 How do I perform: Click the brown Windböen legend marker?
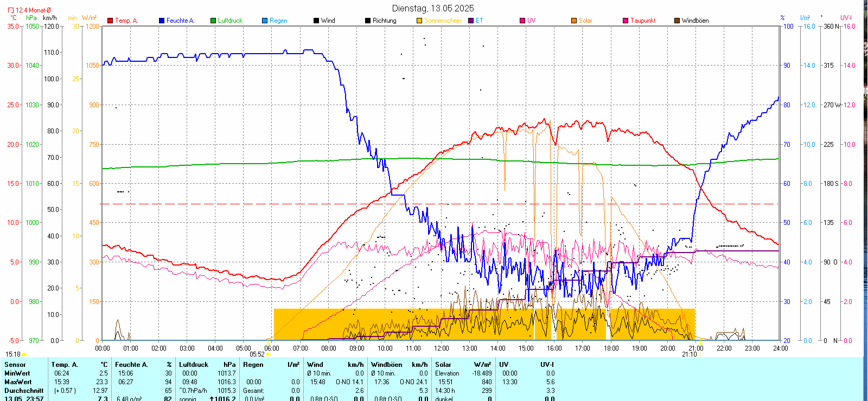677,21
